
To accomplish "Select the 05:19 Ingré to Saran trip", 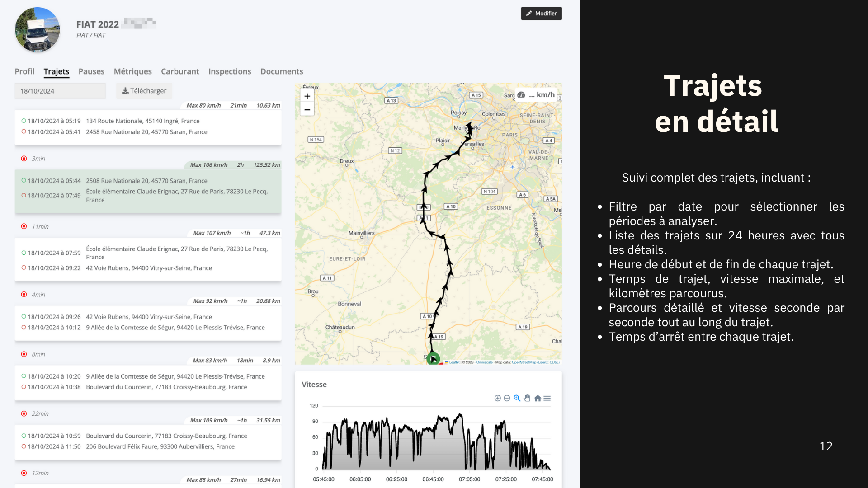I will (x=148, y=127).
